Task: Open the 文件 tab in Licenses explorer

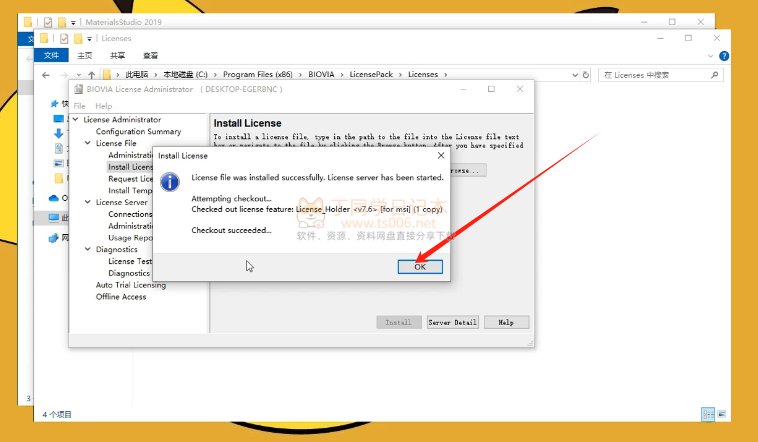Action: 51,55
